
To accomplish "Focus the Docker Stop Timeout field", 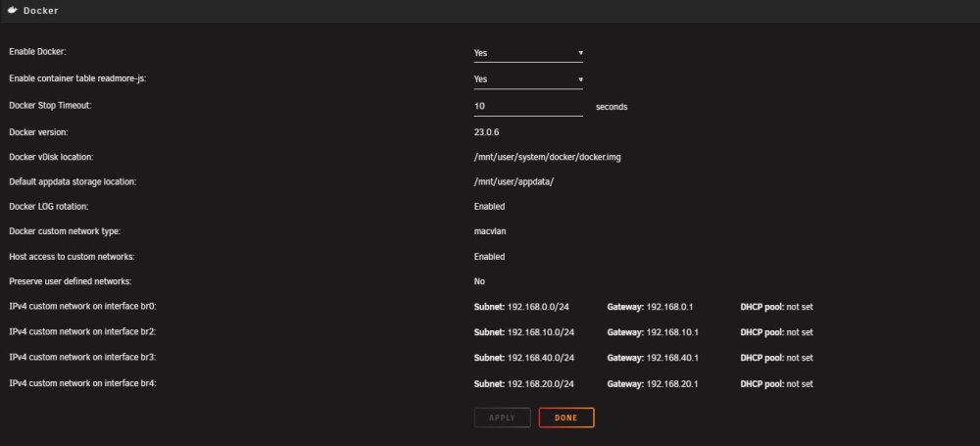I will pyautogui.click(x=528, y=106).
